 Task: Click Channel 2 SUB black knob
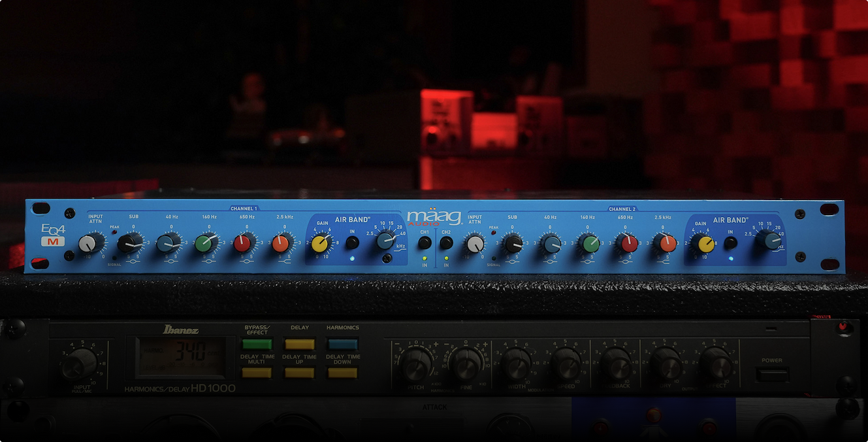click(x=513, y=243)
